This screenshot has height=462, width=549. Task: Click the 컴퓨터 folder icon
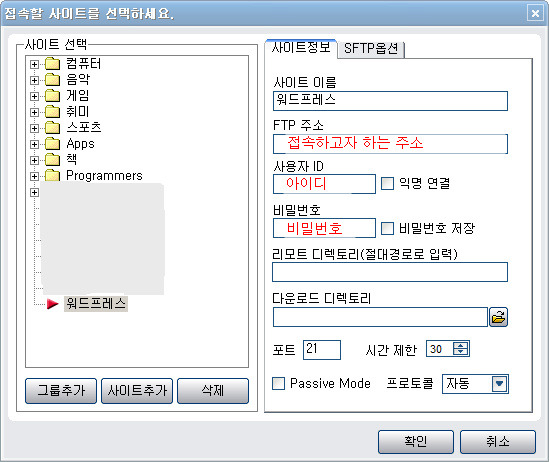tap(53, 63)
